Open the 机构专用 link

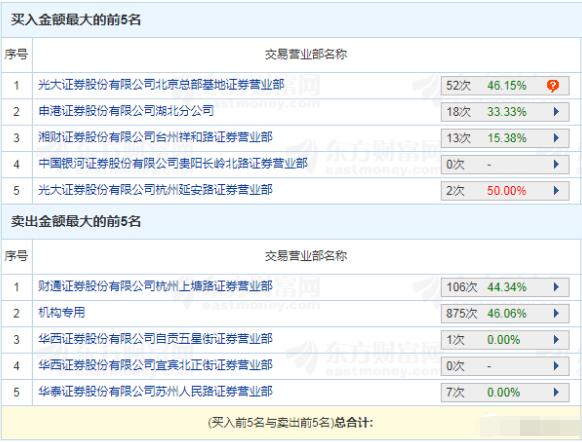(62, 312)
